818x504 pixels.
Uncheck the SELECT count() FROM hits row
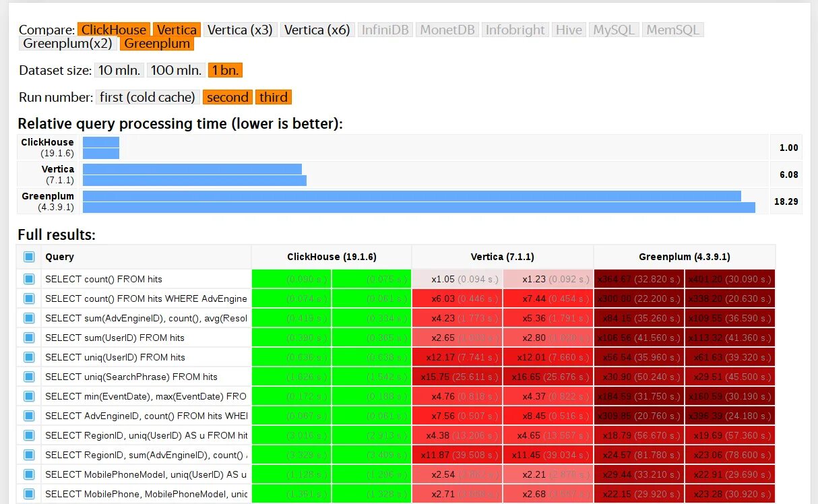coord(29,279)
